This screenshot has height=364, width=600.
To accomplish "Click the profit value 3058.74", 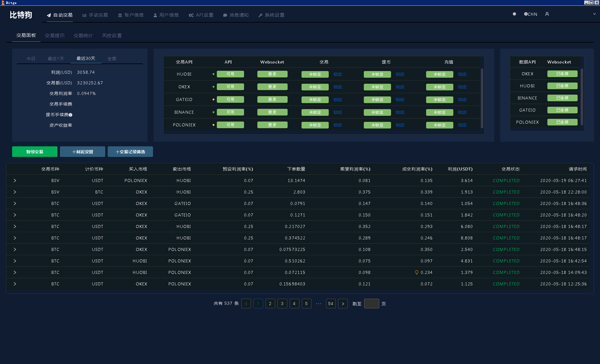I will (x=86, y=72).
